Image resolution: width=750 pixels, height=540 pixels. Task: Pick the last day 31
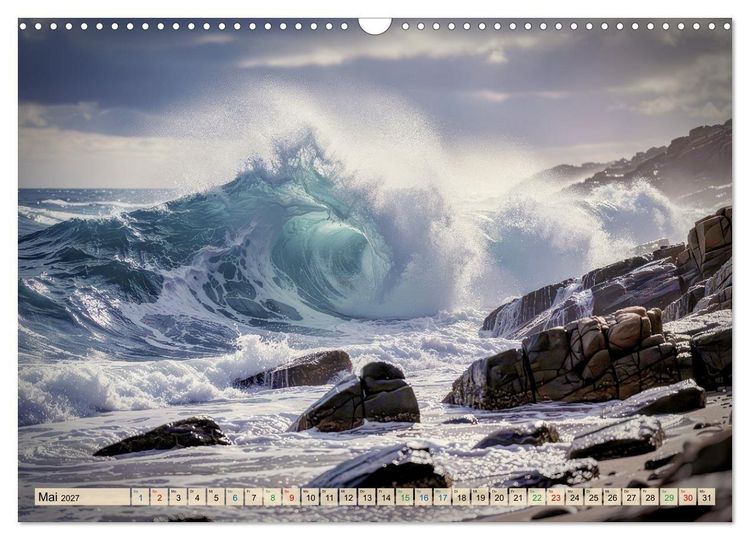tap(707, 497)
